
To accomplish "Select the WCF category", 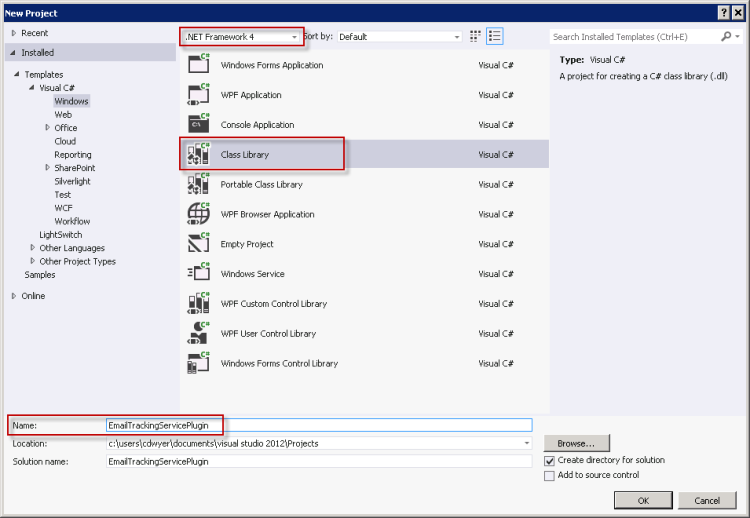I will pos(64,208).
